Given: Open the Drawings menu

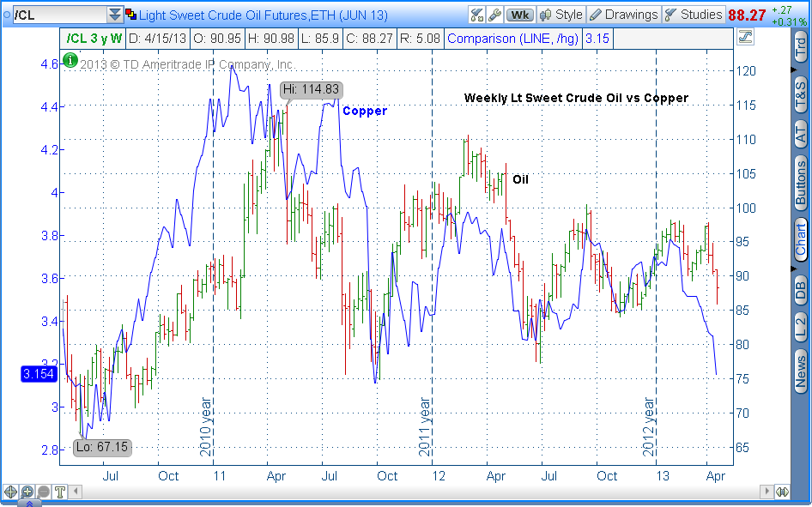Looking at the screenshot, I should 623,15.
